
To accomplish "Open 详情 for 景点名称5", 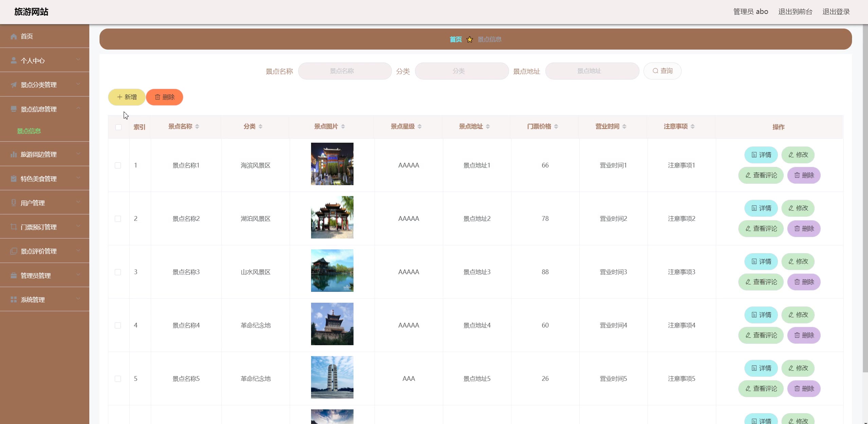I will pos(761,368).
